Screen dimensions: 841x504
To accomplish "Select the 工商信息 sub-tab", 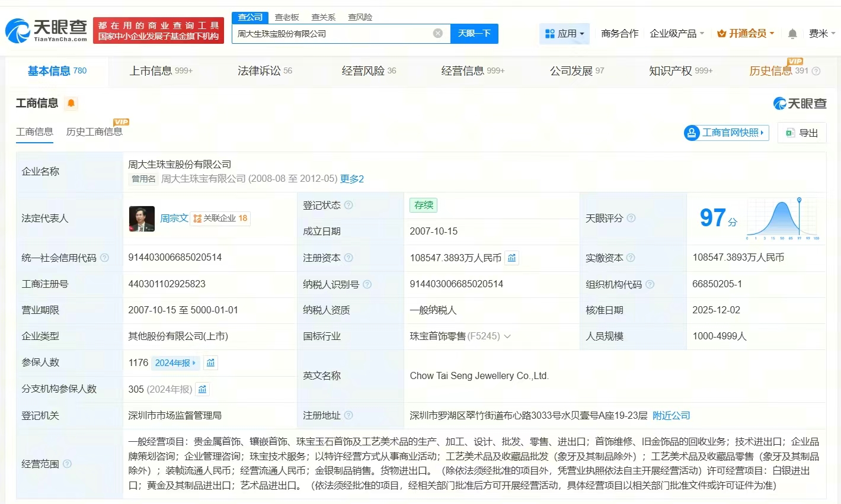I will click(x=34, y=131).
